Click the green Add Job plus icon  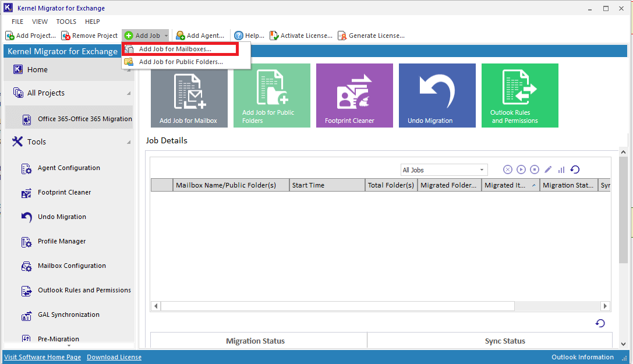[129, 36]
